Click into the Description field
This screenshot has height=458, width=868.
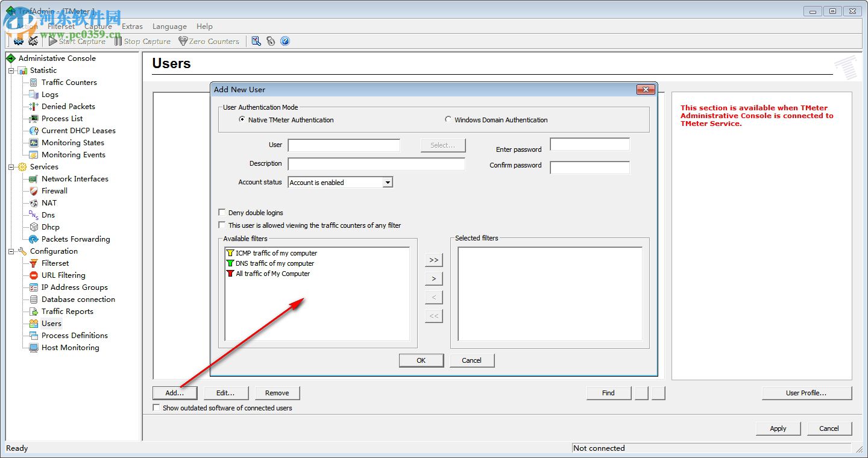[x=377, y=164]
